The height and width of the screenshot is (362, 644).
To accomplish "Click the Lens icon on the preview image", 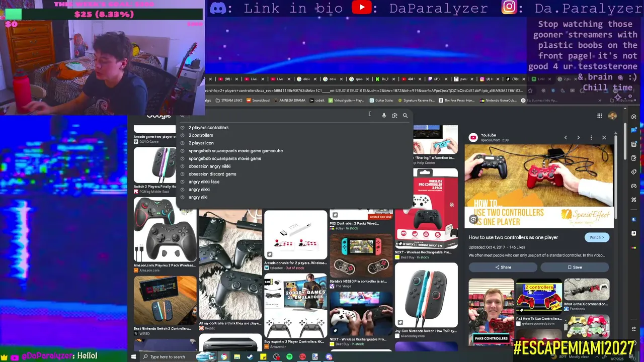I will pos(473,219).
